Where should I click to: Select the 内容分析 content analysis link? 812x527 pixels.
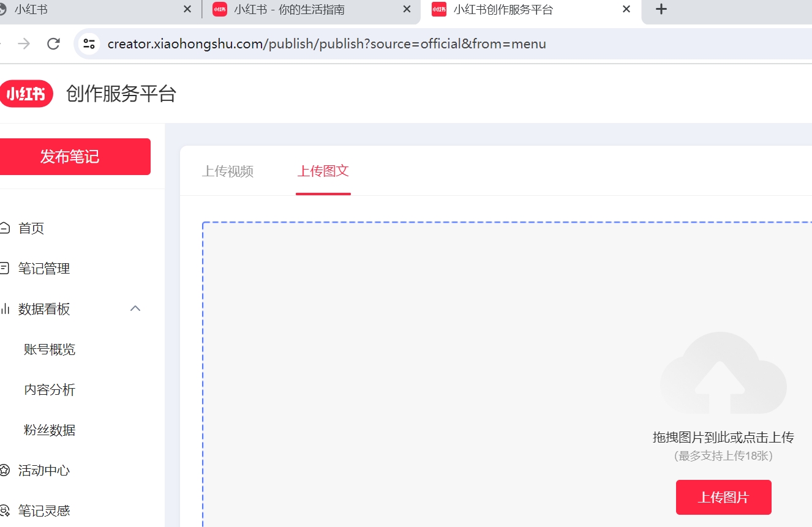[x=49, y=389]
